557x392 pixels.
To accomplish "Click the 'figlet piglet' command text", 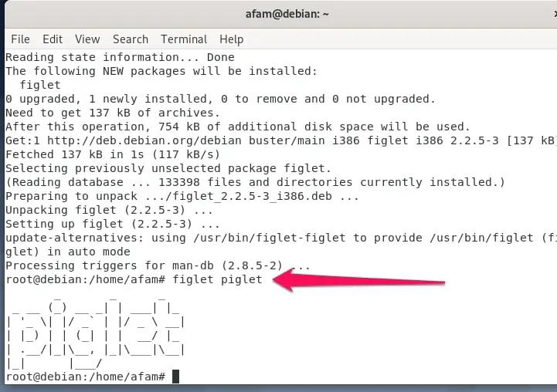I will (217, 279).
